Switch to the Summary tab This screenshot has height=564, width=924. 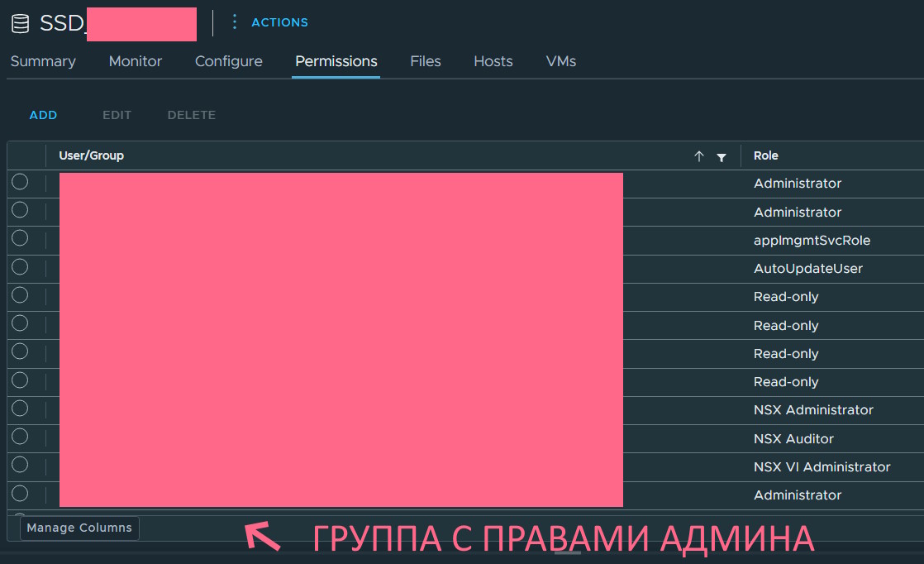pos(43,61)
